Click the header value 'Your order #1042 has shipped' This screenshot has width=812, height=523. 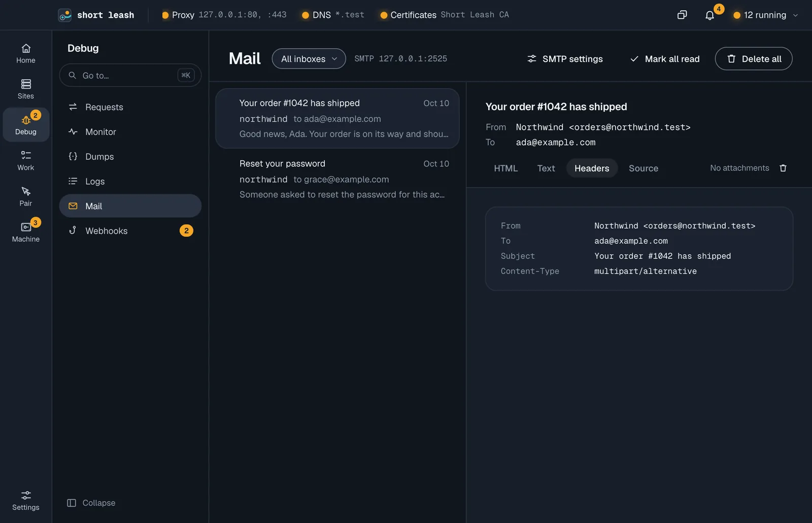coord(663,256)
